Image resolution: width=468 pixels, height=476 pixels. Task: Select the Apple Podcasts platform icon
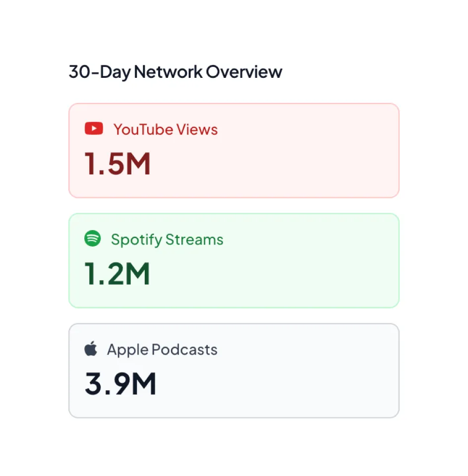91,349
